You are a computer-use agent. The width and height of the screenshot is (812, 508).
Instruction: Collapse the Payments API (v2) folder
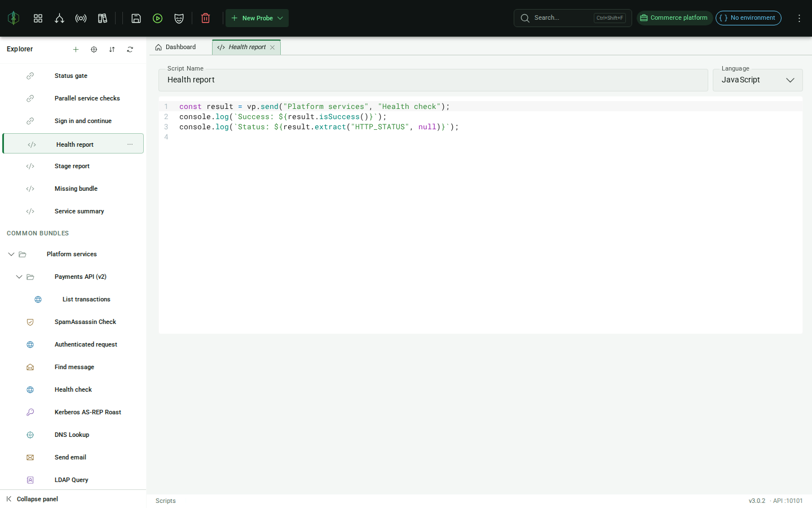[19, 277]
